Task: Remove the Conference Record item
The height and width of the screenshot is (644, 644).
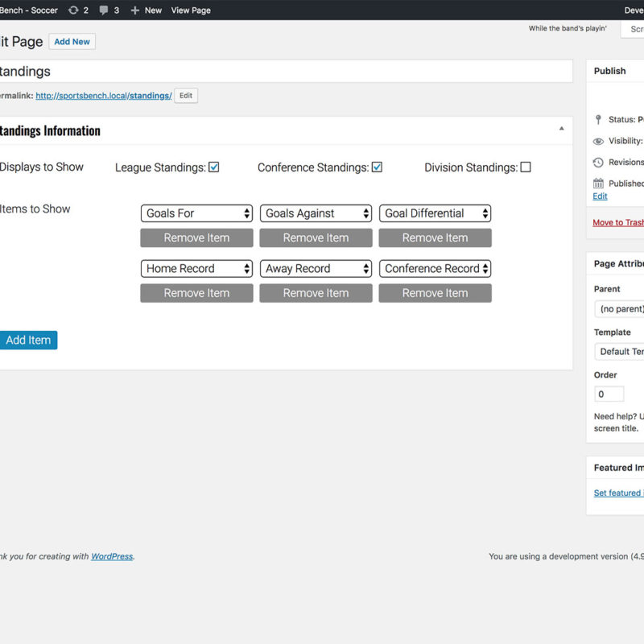Action: [x=435, y=293]
